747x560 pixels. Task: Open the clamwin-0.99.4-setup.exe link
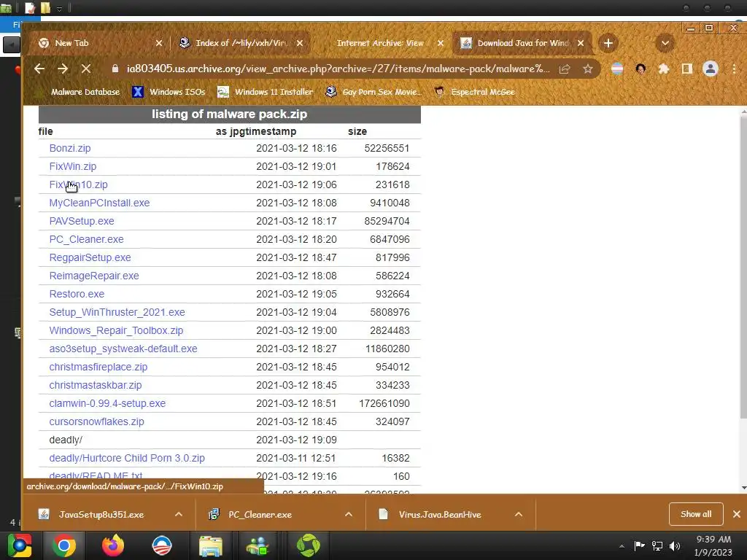107,403
